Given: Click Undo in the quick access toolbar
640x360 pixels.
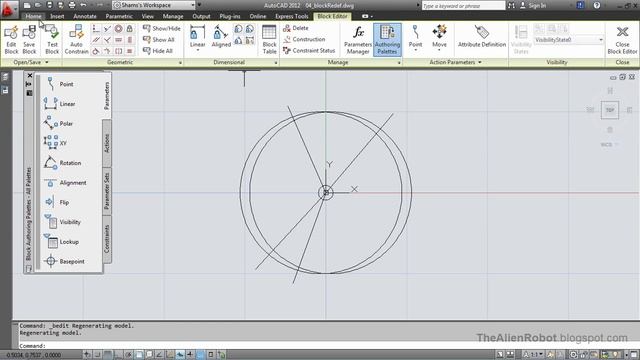Looking at the screenshot, I should [x=83, y=5].
